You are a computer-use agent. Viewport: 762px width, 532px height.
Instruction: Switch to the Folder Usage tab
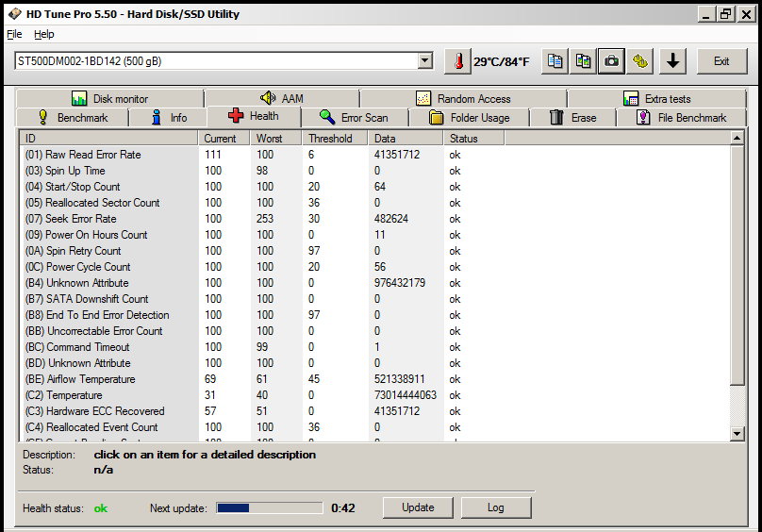(x=470, y=118)
